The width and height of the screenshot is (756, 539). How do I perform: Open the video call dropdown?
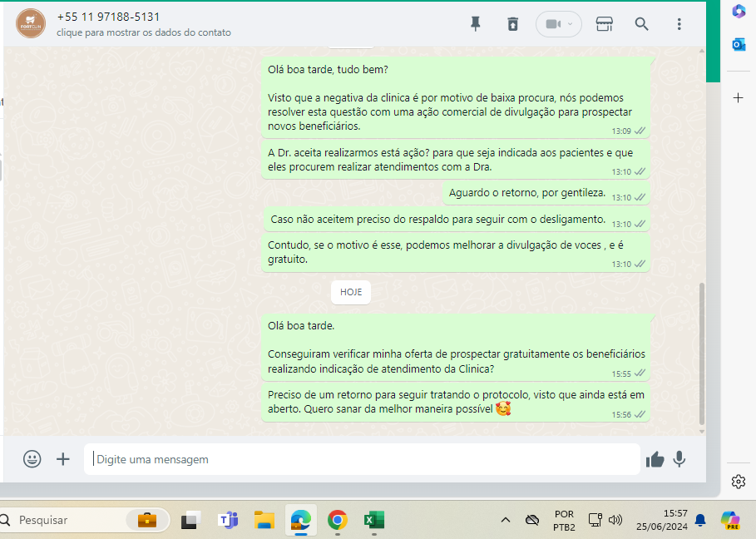[x=559, y=23]
